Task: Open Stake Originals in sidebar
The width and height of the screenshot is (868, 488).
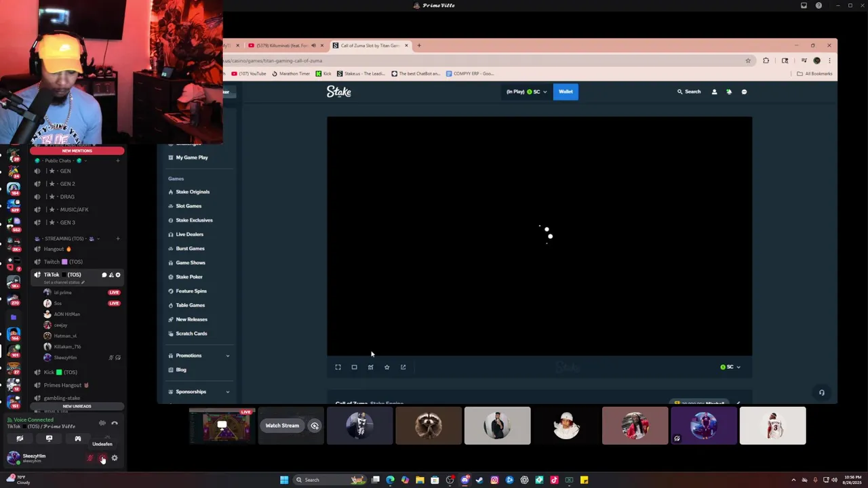Action: [x=193, y=192]
